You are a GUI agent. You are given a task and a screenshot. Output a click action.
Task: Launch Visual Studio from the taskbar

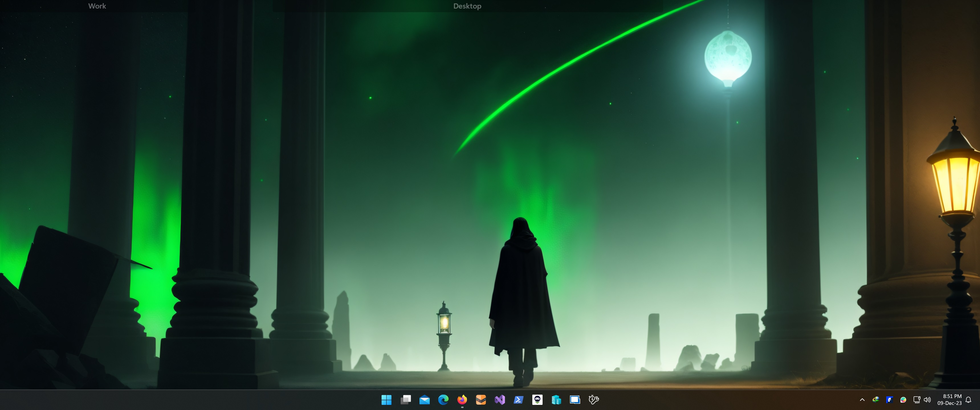(x=500, y=399)
